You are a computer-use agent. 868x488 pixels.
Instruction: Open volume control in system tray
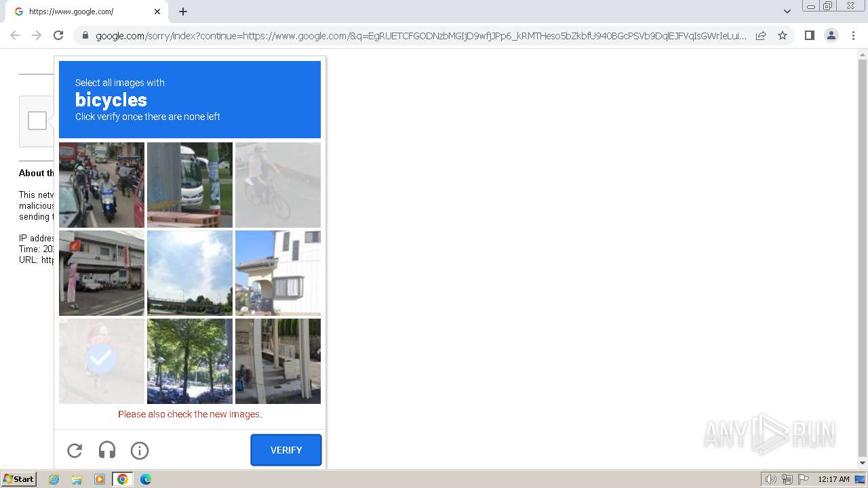coord(771,479)
